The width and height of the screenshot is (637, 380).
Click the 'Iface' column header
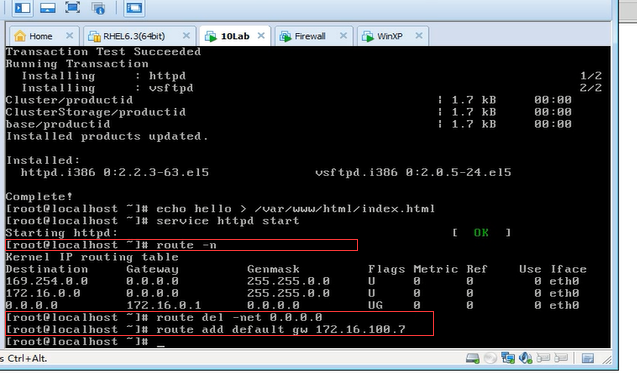pyautogui.click(x=568, y=269)
